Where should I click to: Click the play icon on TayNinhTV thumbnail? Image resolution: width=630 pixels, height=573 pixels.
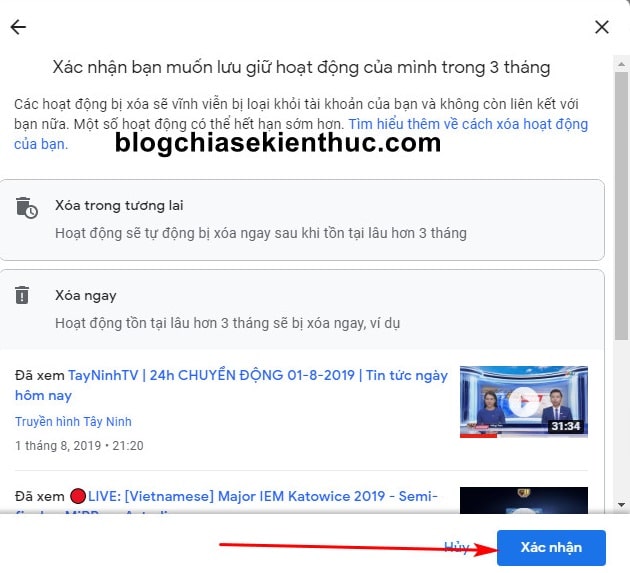[x=524, y=401]
